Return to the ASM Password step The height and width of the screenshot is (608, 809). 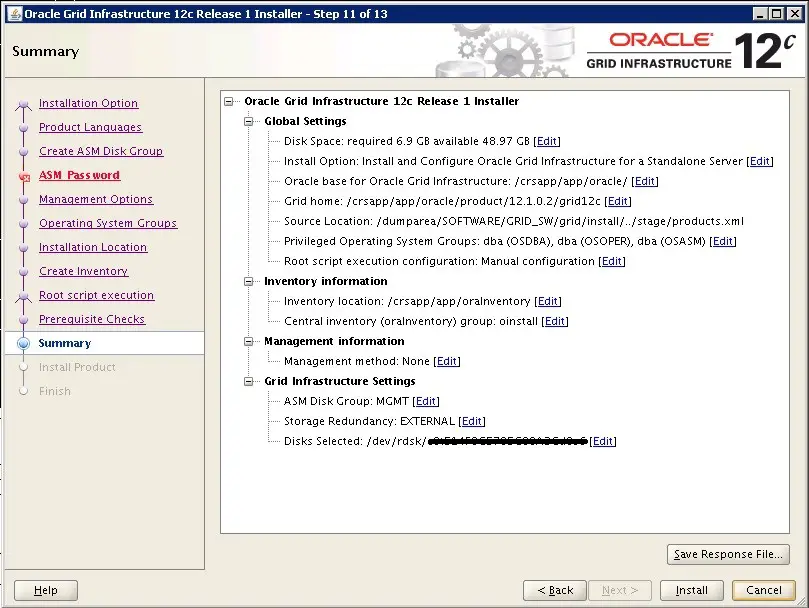point(79,175)
